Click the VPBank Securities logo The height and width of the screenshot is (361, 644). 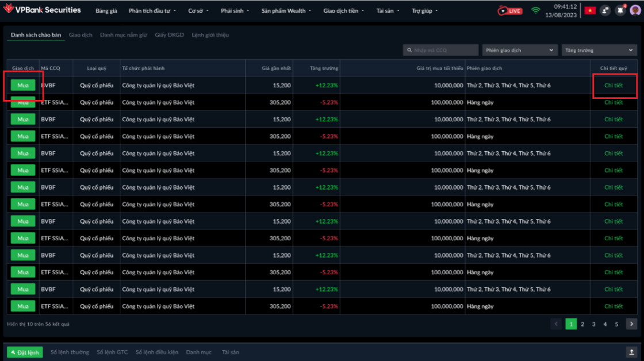pyautogui.click(x=42, y=10)
